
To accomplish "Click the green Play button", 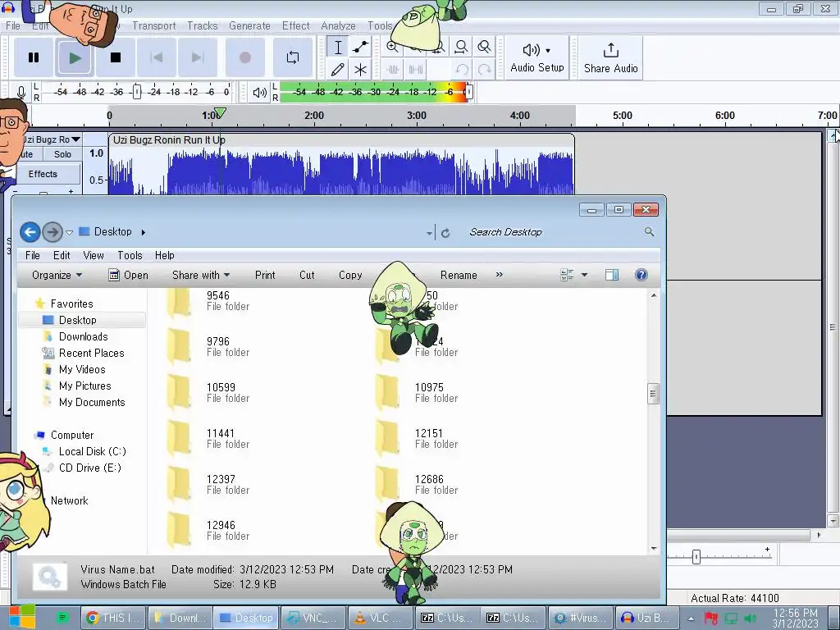I will (75, 57).
